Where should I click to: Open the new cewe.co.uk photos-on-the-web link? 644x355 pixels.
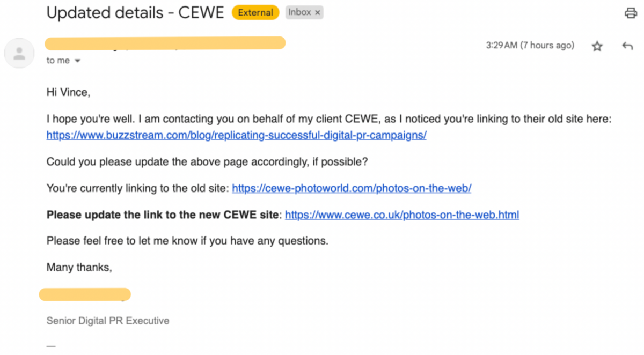coord(402,215)
